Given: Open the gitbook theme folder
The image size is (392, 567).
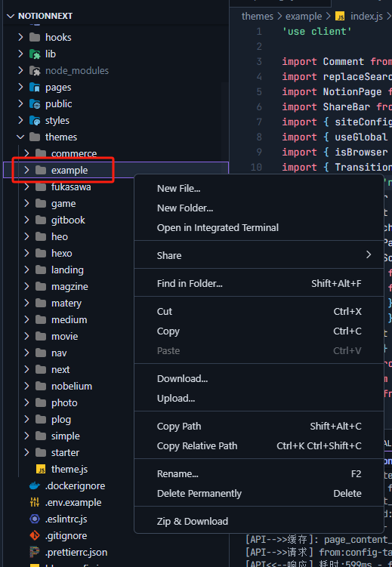Looking at the screenshot, I should [x=68, y=220].
